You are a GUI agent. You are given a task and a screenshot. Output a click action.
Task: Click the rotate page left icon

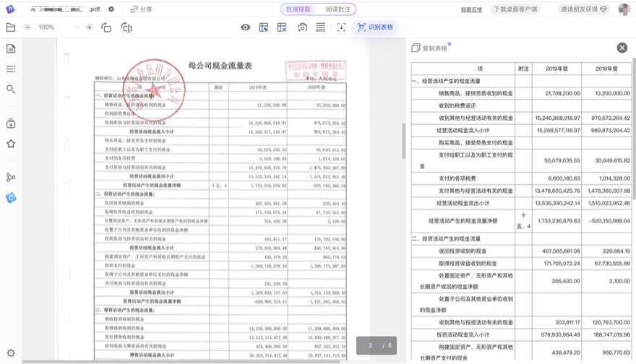pyautogui.click(x=106, y=27)
